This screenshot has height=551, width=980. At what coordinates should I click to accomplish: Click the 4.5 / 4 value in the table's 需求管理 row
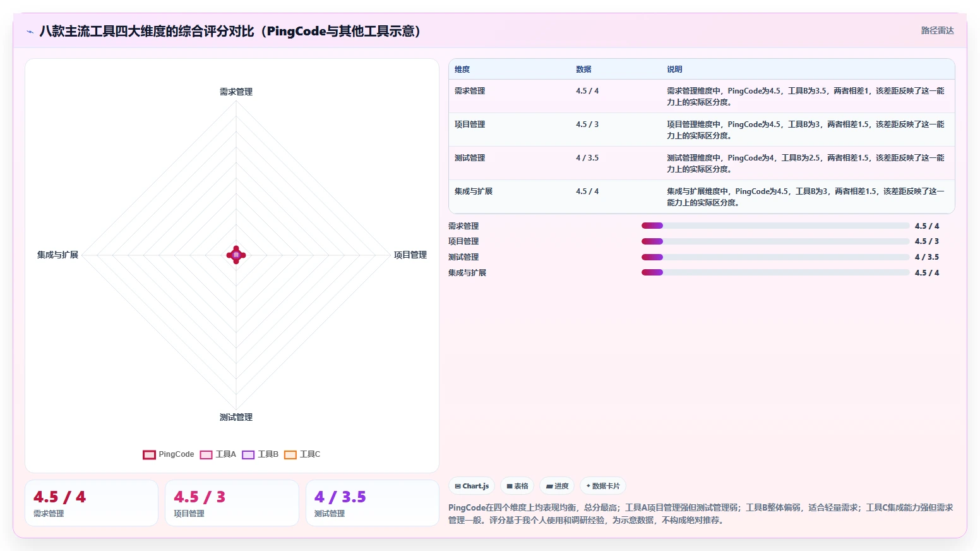pos(587,91)
